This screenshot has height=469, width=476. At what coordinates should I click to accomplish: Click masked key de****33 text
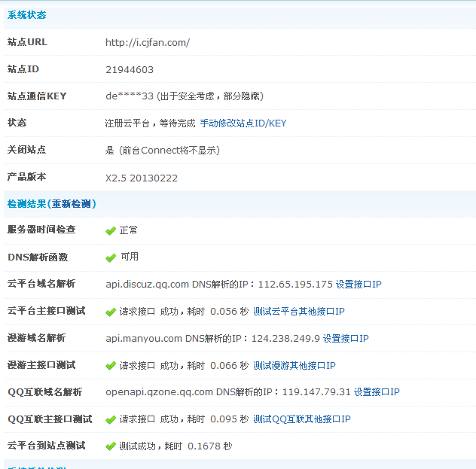click(x=130, y=96)
